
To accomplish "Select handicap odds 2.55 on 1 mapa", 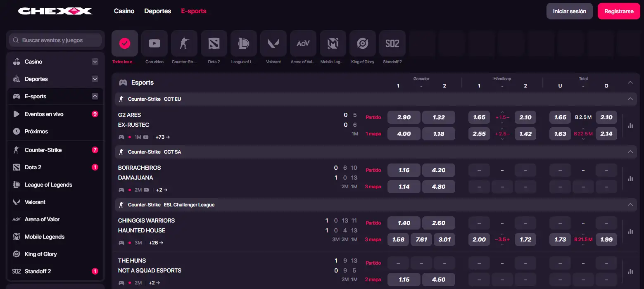I will tap(479, 134).
